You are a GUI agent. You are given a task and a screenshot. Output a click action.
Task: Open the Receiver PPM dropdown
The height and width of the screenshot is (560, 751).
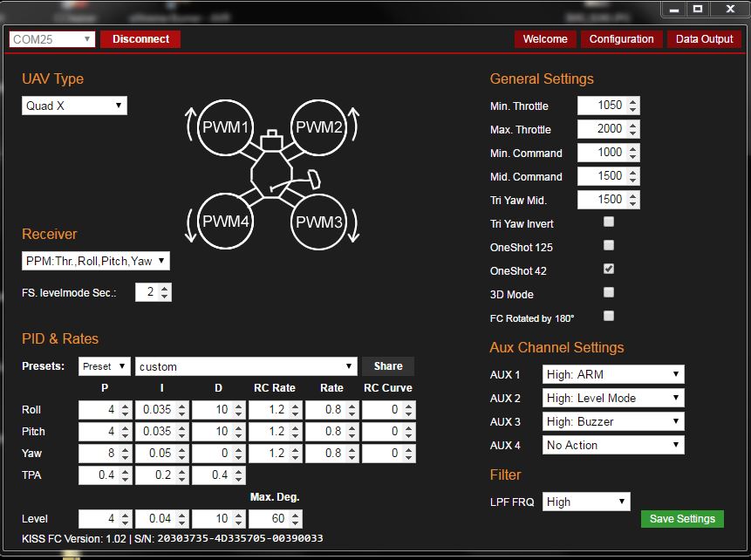95,261
